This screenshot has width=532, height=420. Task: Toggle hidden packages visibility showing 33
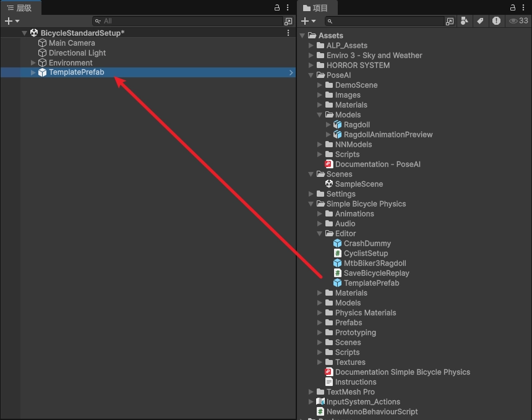(x=519, y=21)
